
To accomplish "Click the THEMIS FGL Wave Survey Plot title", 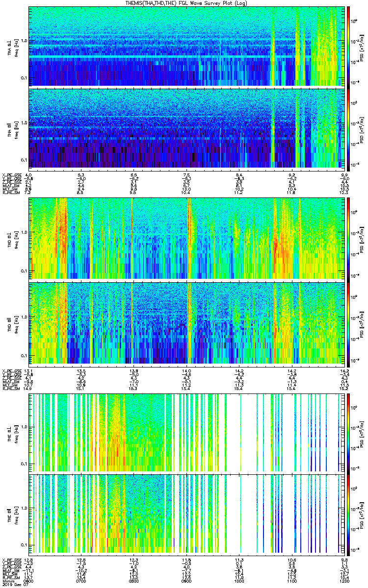I will tap(186, 3).
